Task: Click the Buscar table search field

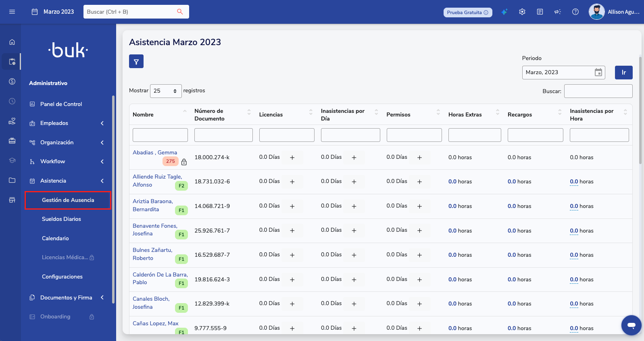Action: tap(598, 91)
